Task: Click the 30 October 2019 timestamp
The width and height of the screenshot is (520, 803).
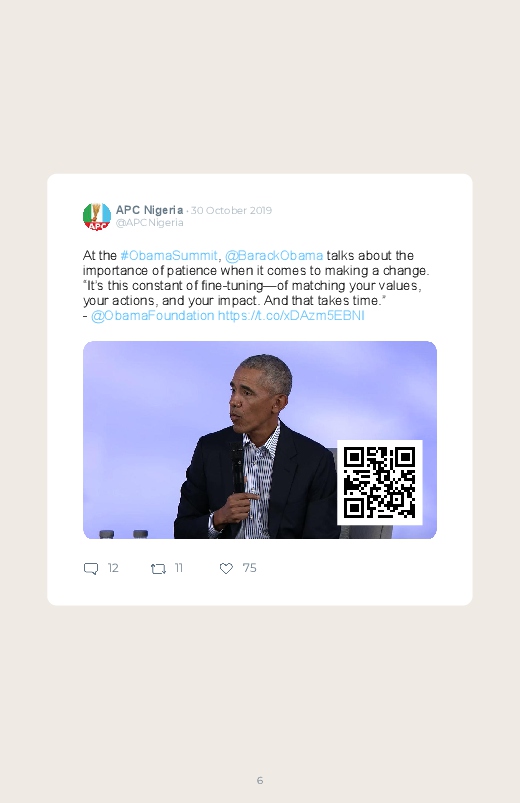Action: 231,210
